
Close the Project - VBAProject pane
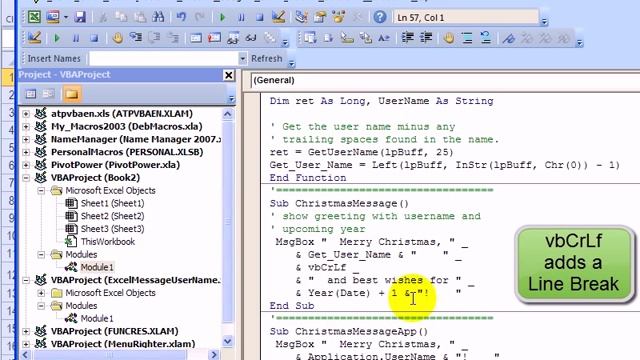(x=229, y=75)
